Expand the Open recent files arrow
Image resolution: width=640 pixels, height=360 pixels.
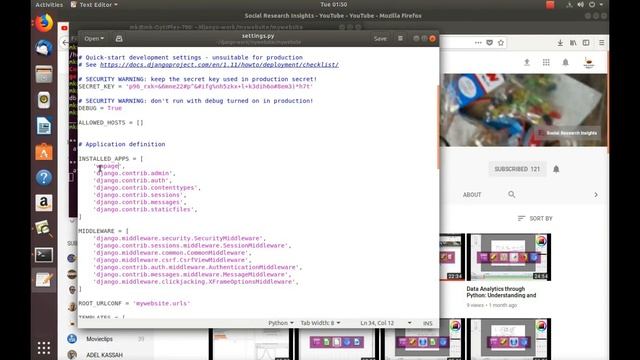pos(102,38)
